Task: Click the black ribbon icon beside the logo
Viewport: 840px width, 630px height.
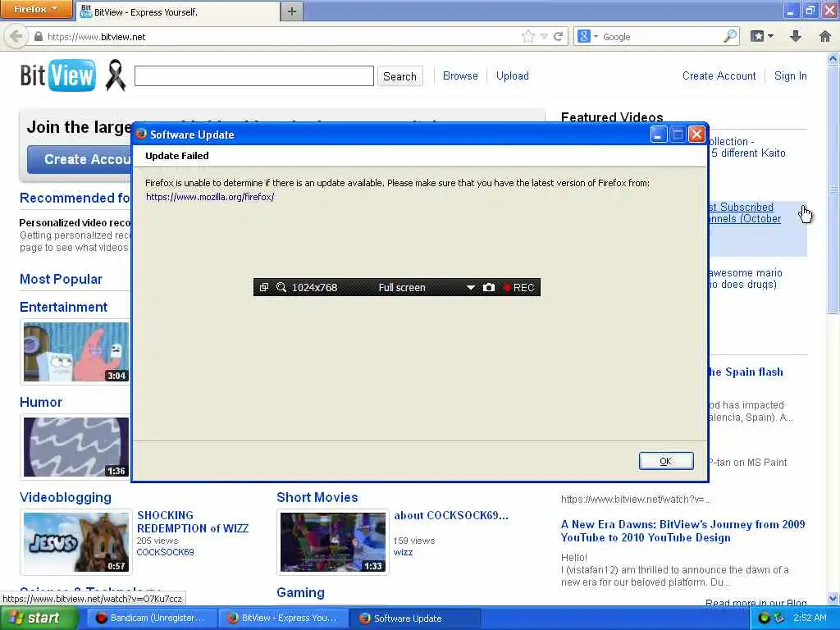Action: click(115, 75)
